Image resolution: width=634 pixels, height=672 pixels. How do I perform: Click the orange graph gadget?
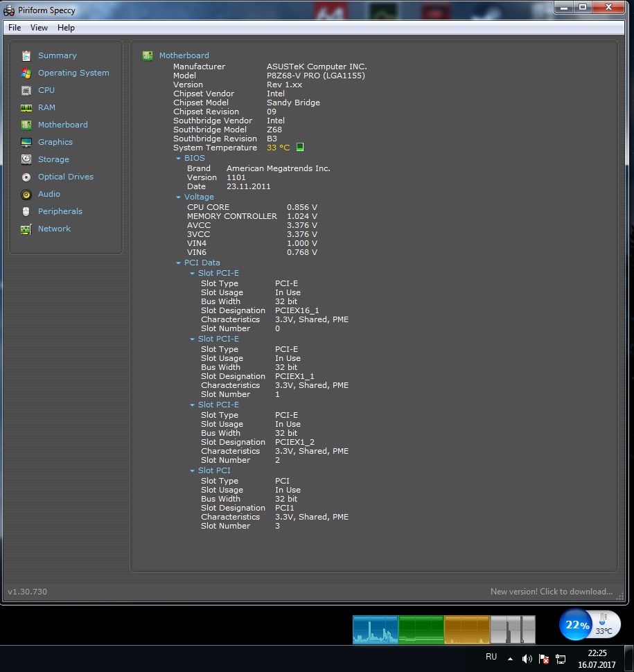(467, 630)
